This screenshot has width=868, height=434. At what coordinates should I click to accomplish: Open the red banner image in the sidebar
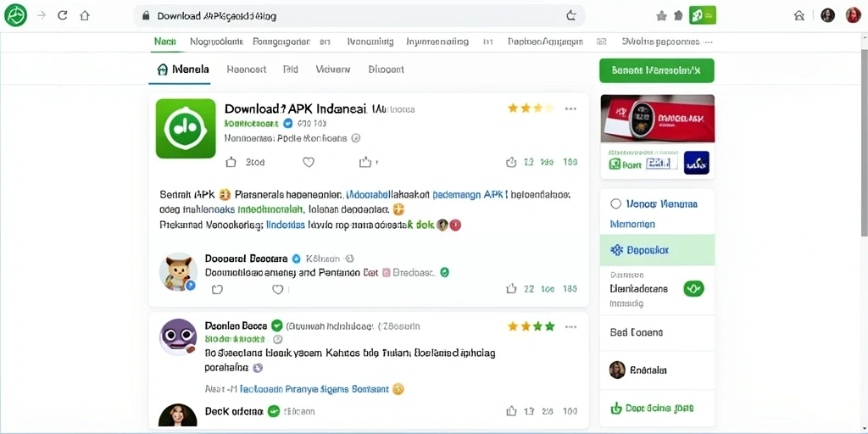657,119
